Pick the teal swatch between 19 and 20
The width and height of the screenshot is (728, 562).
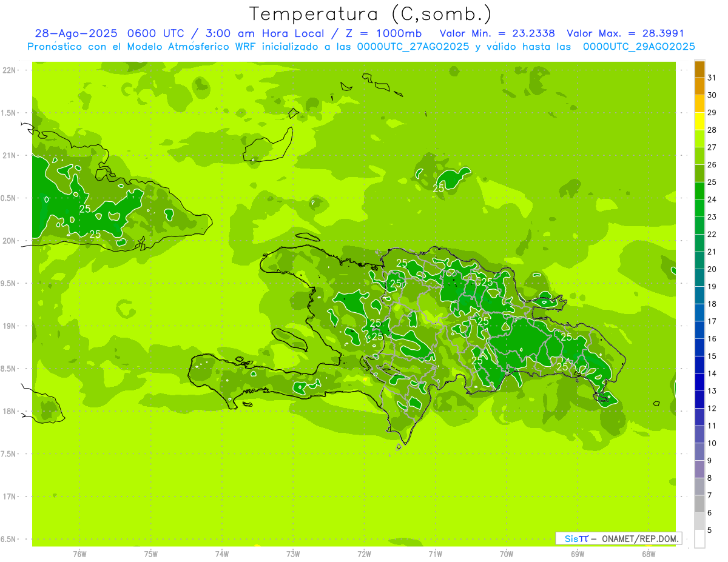[x=699, y=278]
